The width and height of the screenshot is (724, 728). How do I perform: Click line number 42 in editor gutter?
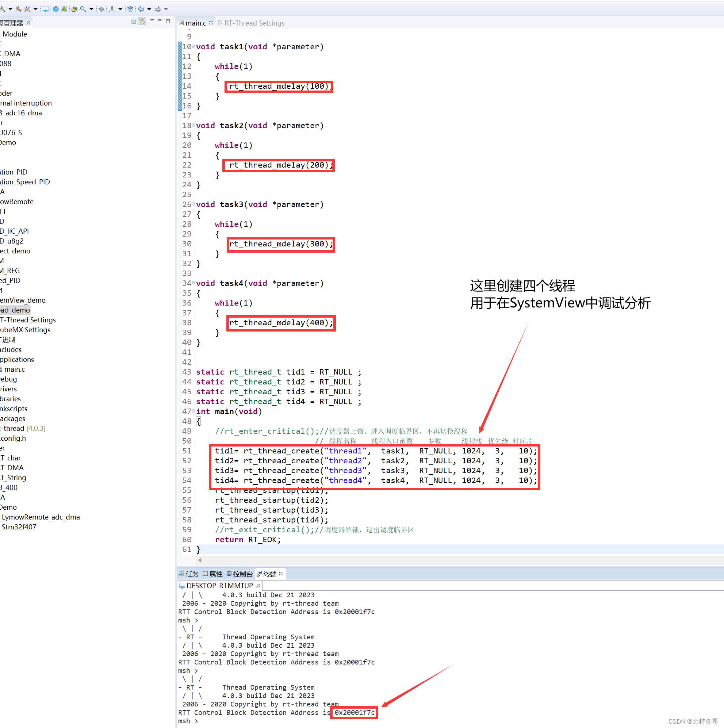click(187, 362)
